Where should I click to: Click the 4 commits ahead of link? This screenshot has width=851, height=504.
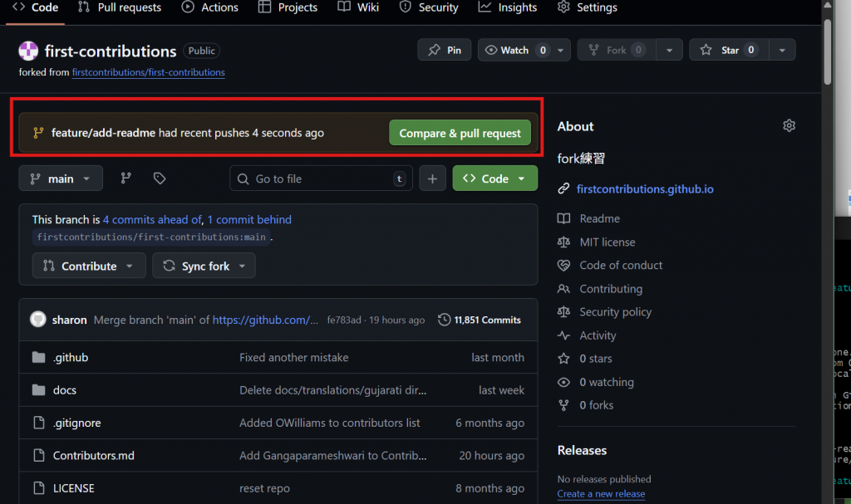pos(152,220)
